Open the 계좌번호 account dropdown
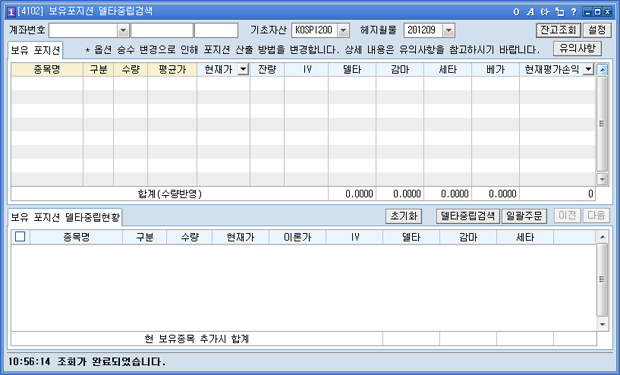The image size is (620, 375). click(123, 30)
